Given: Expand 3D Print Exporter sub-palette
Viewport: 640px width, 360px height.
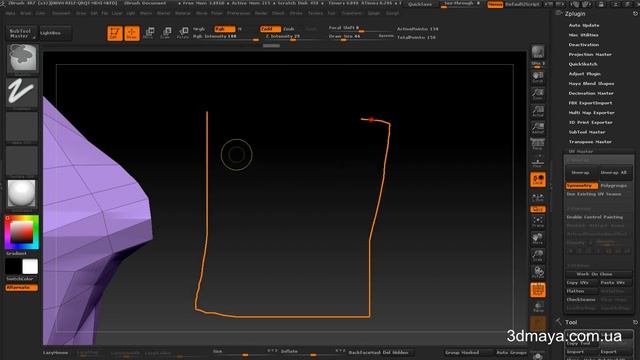Looking at the screenshot, I should coord(591,122).
